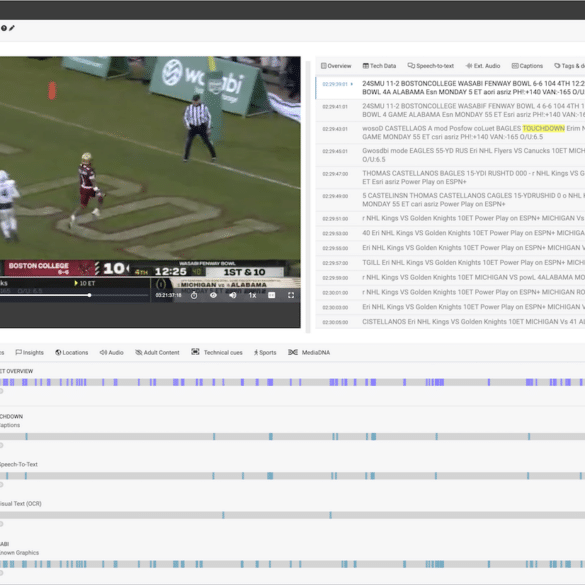Viewport: 585px width, 585px height.
Task: Click timestamp 02:29:55:00 in transcript
Action: tap(335, 248)
